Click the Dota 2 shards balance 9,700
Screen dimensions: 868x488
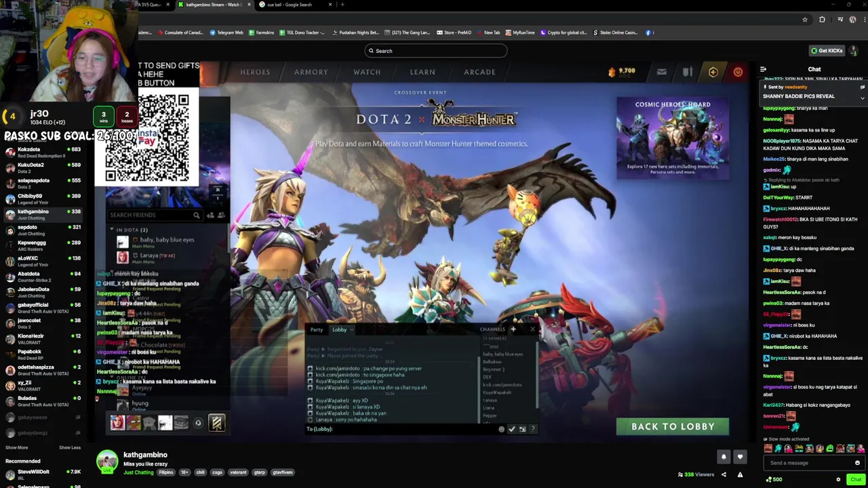coord(622,71)
